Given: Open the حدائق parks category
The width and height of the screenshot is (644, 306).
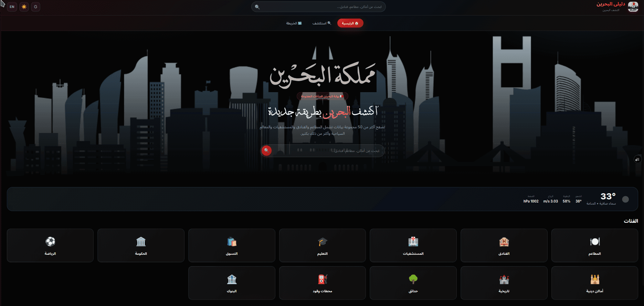Looking at the screenshot, I should click(x=413, y=283).
